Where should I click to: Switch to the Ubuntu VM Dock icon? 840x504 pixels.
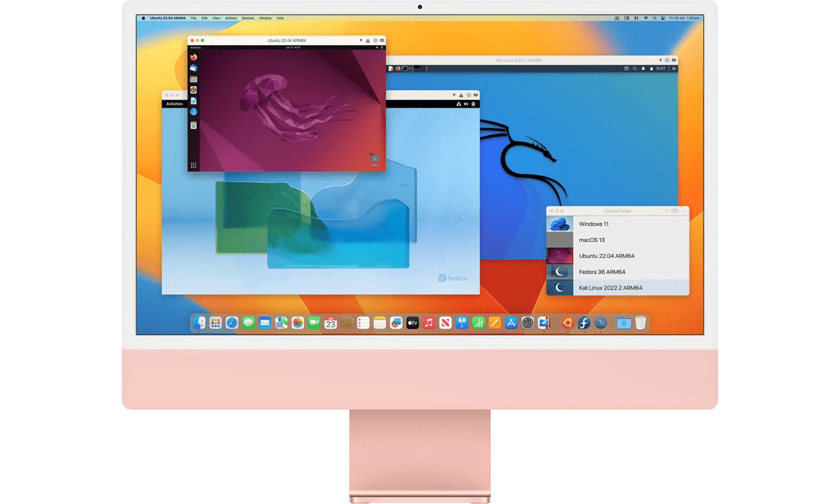pos(567,323)
